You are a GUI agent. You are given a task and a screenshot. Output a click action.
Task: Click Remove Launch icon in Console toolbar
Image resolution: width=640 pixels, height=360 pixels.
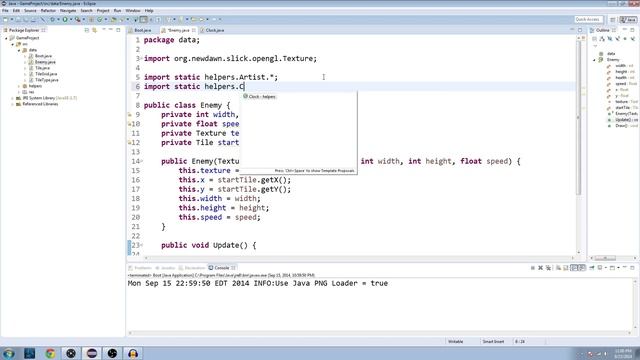540,268
